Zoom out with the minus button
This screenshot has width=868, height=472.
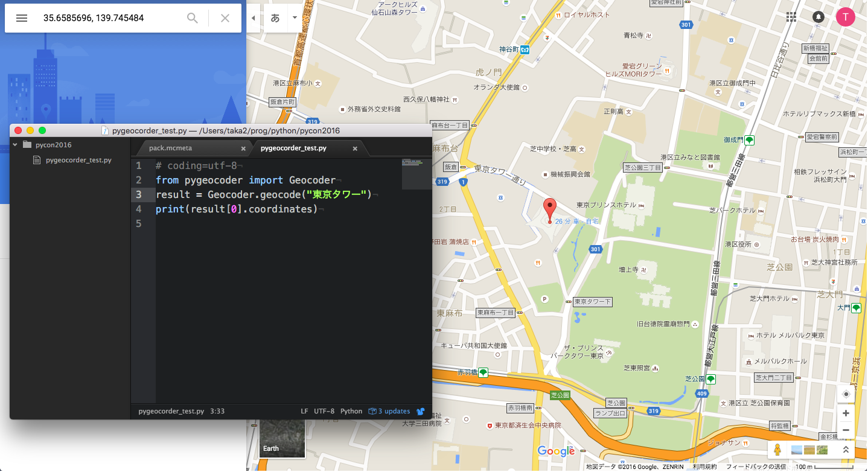coord(846,430)
